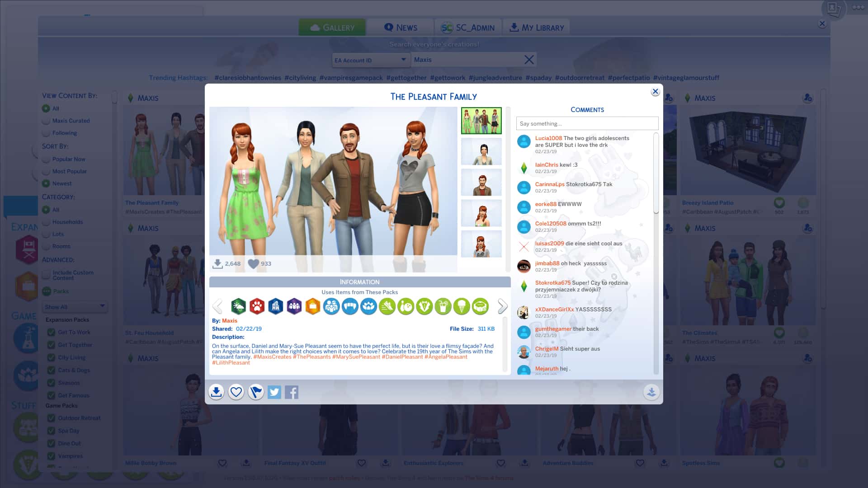Image resolution: width=868 pixels, height=488 pixels.
Task: Uncheck the Get To Work pack filter
Action: 51,332
